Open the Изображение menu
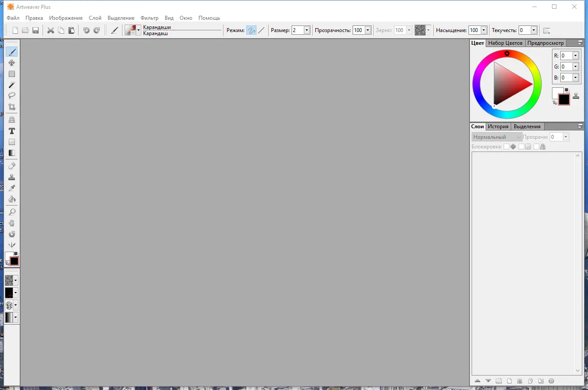This screenshot has width=588, height=390. point(66,18)
